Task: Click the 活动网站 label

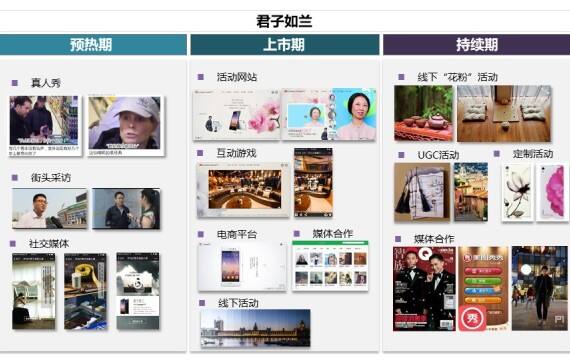Action: (x=237, y=77)
